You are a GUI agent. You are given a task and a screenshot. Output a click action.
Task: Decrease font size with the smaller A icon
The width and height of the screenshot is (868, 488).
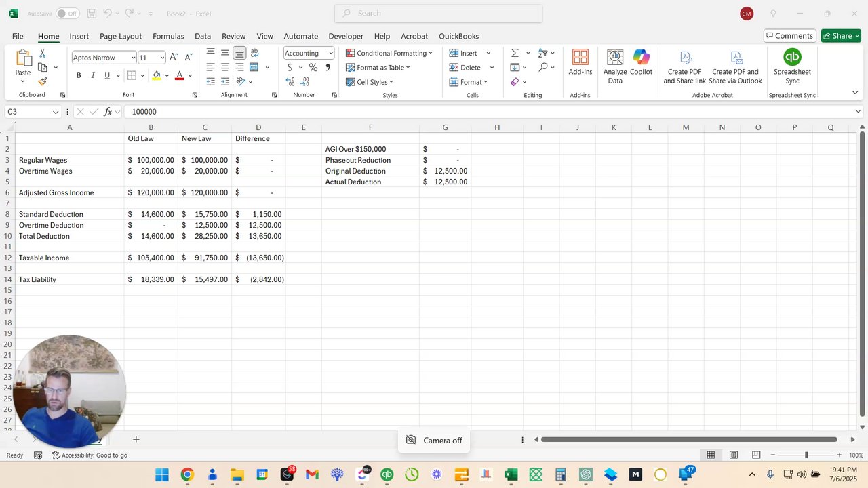click(x=188, y=58)
